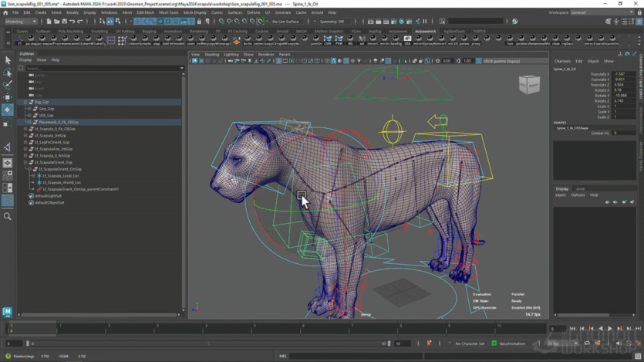The image size is (644, 362).
Task: Open the Deform menu
Action: click(x=254, y=13)
